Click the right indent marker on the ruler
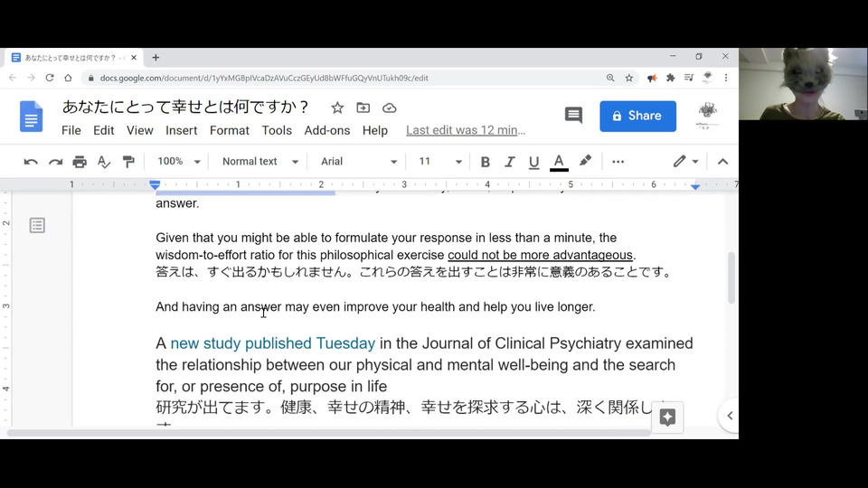This screenshot has width=868, height=488. point(695,187)
